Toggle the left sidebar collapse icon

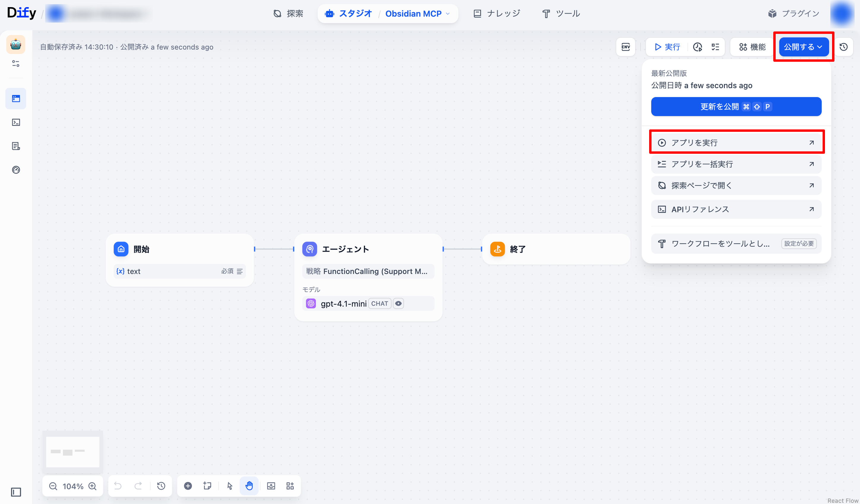point(16,492)
